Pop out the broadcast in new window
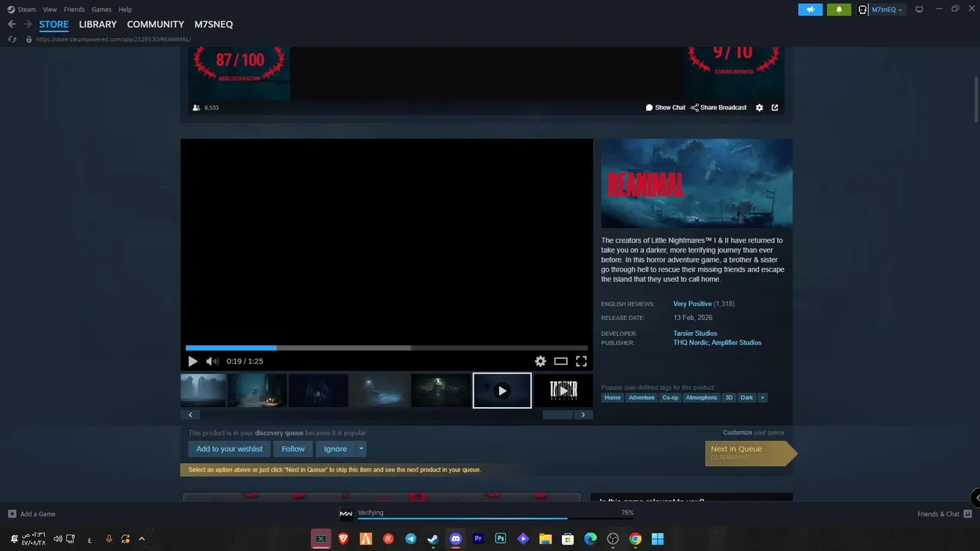This screenshot has height=551, width=980. coord(775,108)
